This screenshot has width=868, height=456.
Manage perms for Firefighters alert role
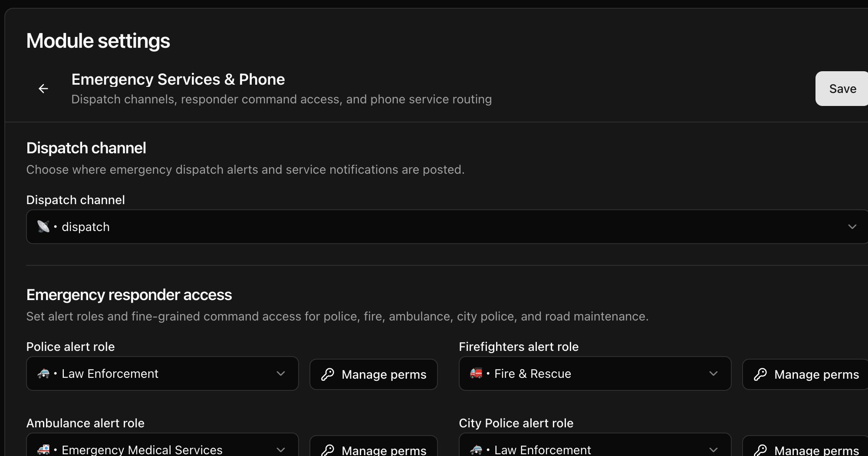806,374
